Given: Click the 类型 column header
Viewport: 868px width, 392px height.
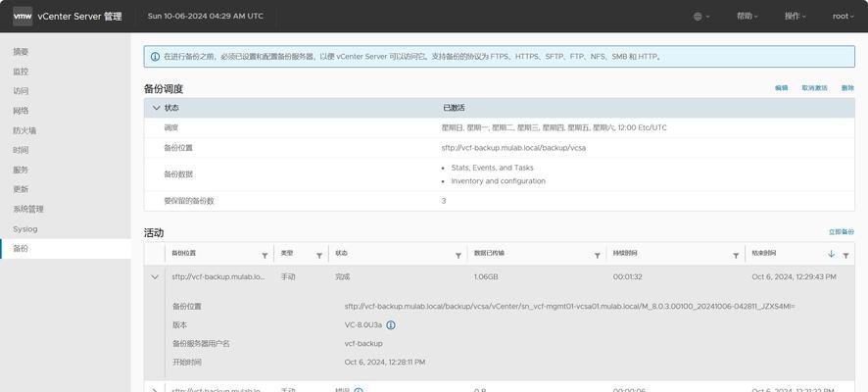Looking at the screenshot, I should (286, 253).
